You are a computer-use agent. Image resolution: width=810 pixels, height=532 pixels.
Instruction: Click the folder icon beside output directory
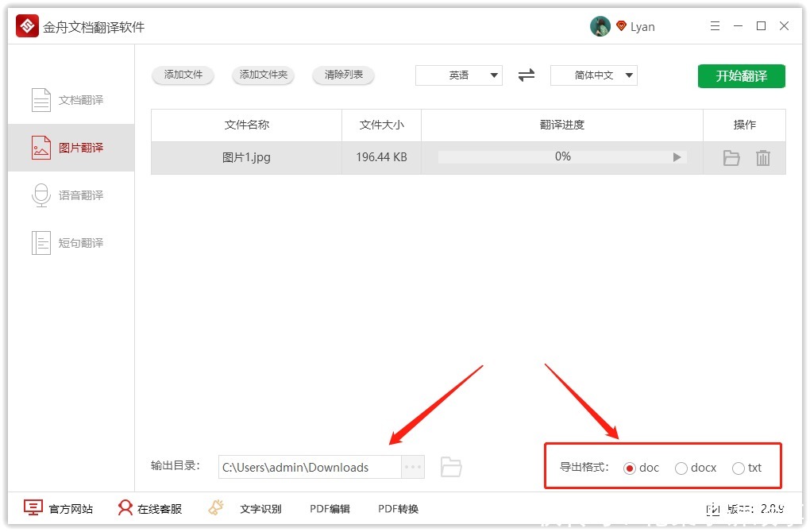451,467
